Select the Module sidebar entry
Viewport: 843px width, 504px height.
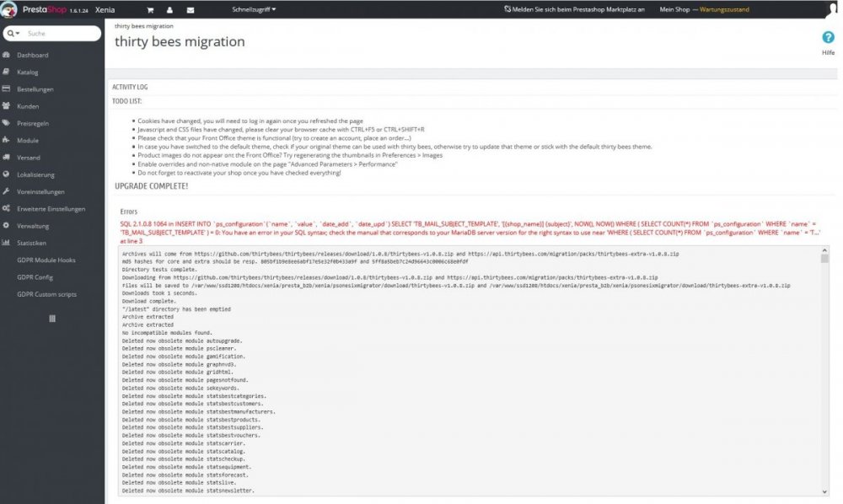coord(28,140)
